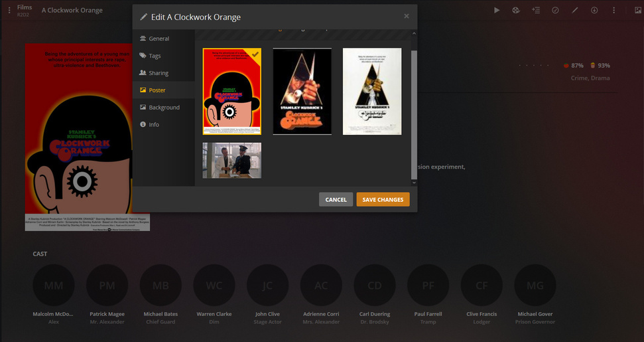Click the CD avatar for Carl Duering
Screen dimensions: 644x342
pyautogui.click(x=375, y=286)
